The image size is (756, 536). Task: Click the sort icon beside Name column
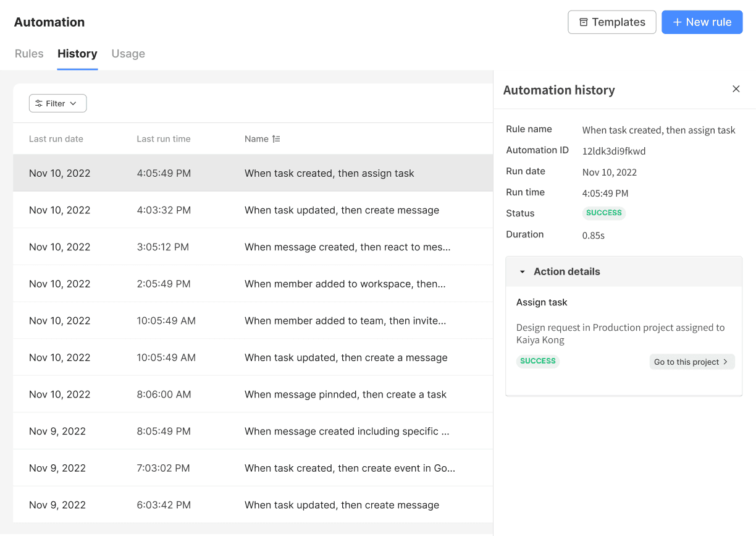276,139
